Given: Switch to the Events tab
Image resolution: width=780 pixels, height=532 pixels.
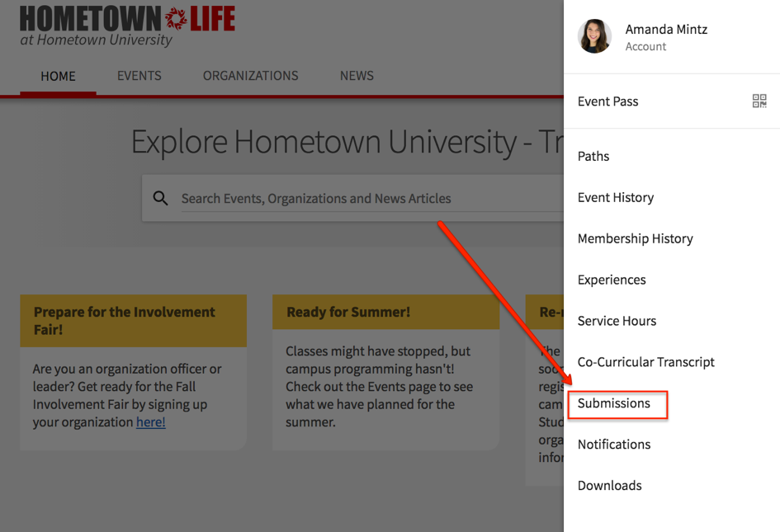Looking at the screenshot, I should pyautogui.click(x=139, y=76).
